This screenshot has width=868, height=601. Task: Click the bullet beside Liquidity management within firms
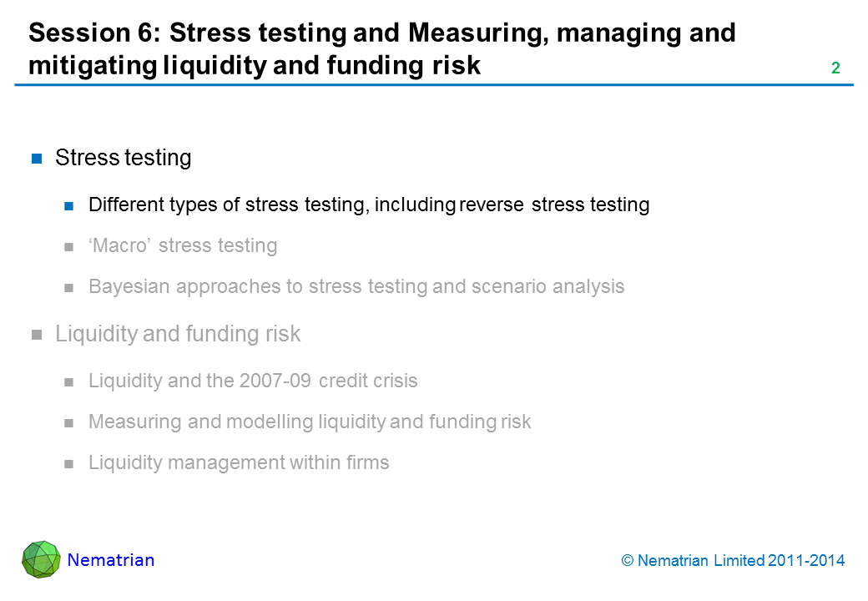click(70, 463)
